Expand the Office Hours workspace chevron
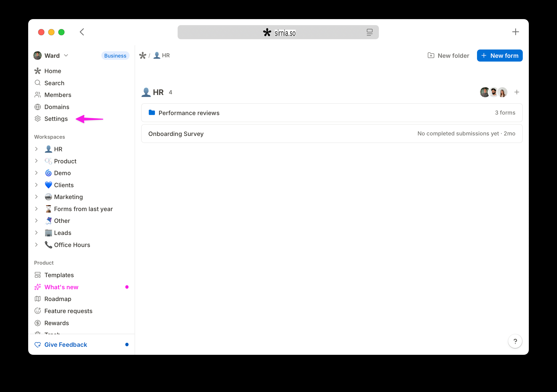557x392 pixels. (x=36, y=245)
